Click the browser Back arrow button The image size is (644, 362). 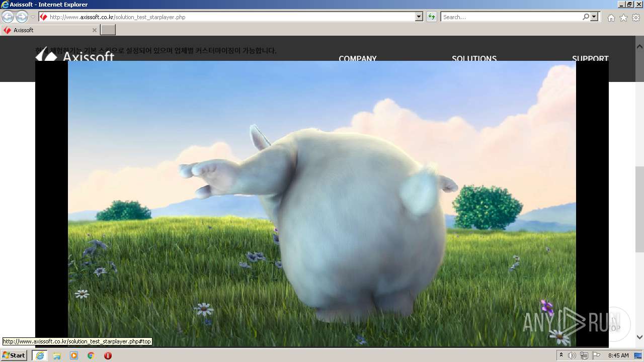click(8, 17)
